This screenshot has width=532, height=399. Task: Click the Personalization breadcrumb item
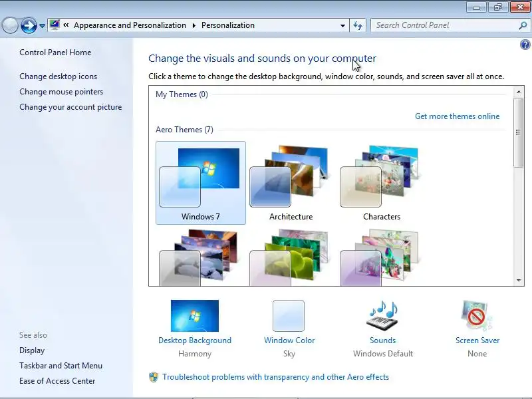point(228,25)
